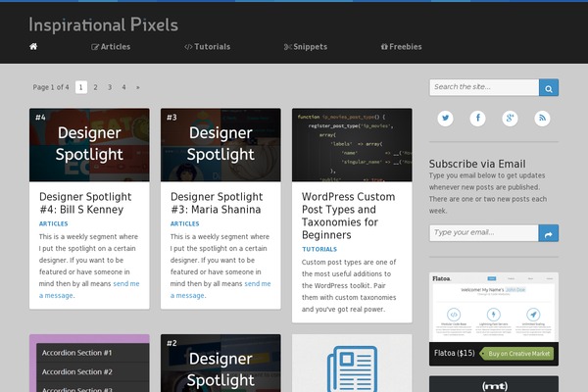The height and width of the screenshot is (392, 588).
Task: Expand Accordion Section #2
Action: click(x=89, y=372)
